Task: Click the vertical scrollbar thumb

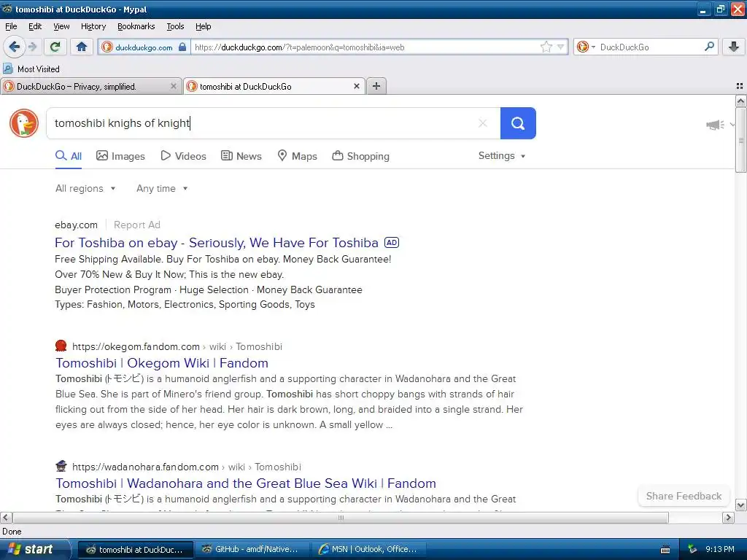Action: coord(740,139)
